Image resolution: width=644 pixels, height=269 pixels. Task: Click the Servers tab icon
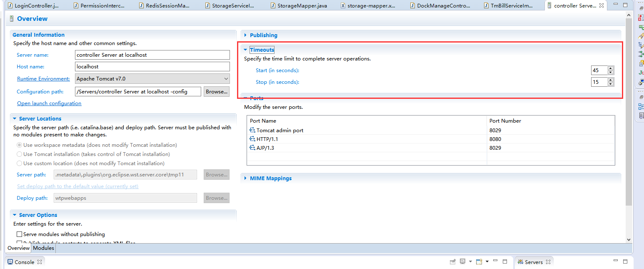coord(520,262)
